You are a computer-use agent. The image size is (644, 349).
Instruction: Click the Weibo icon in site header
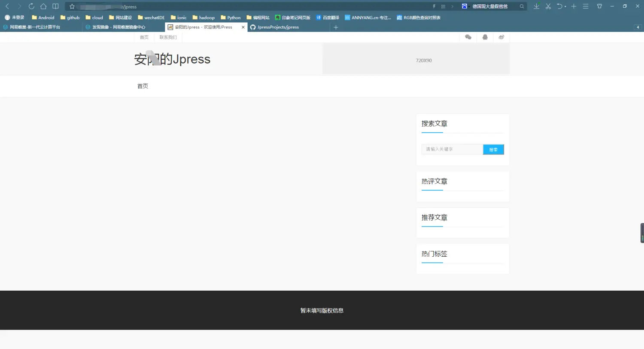pyautogui.click(x=501, y=37)
